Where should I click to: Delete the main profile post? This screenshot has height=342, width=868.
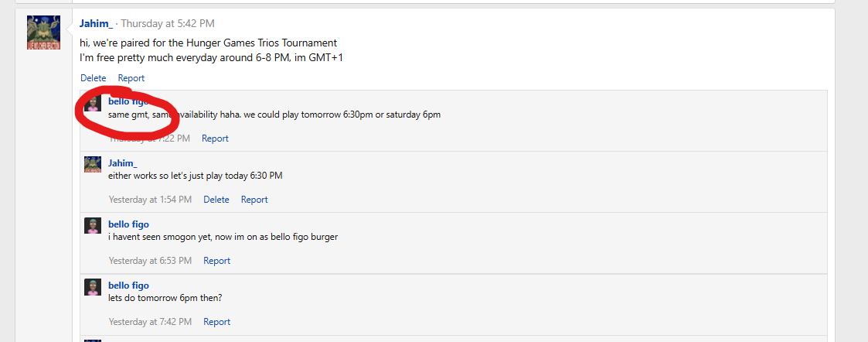[x=93, y=78]
